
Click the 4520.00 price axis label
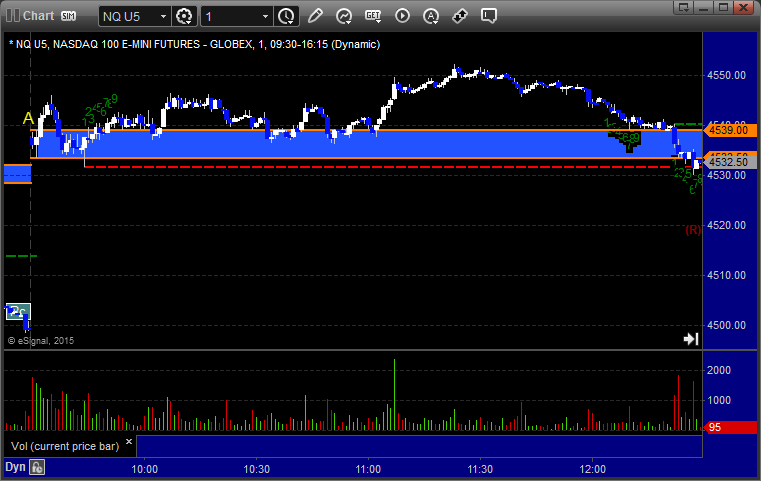click(x=727, y=225)
